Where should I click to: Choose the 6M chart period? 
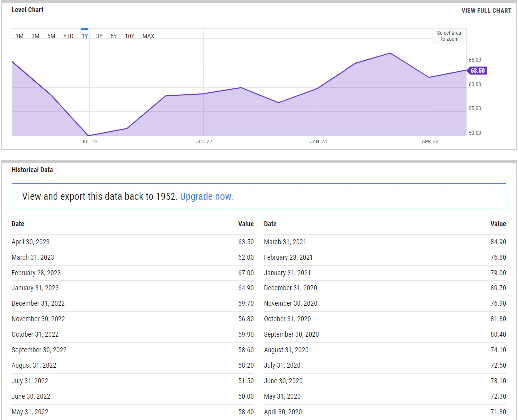(51, 36)
